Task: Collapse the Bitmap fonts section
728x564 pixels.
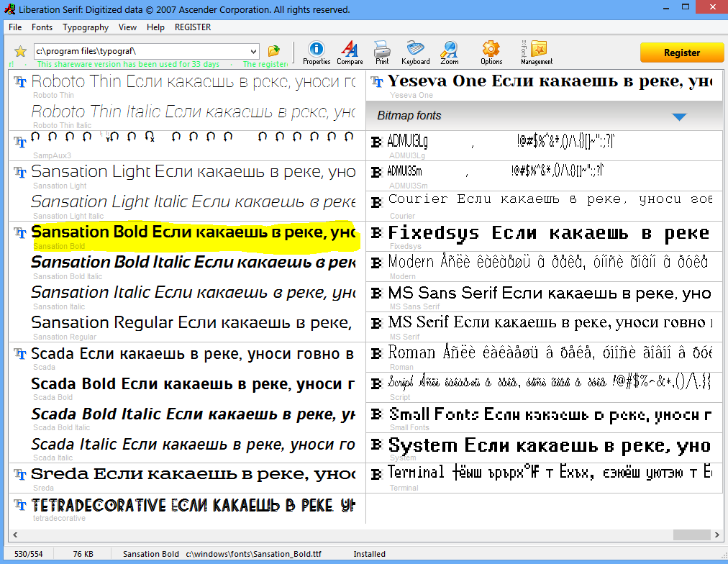Action: pyautogui.click(x=678, y=116)
